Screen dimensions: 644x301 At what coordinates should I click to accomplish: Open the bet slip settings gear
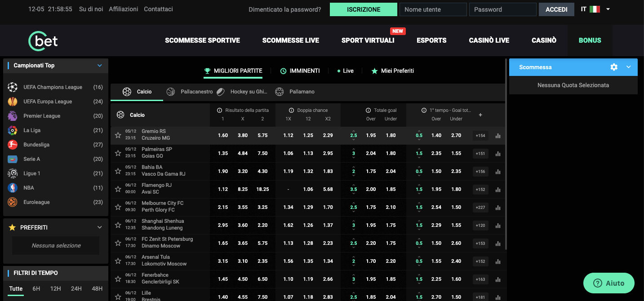614,67
